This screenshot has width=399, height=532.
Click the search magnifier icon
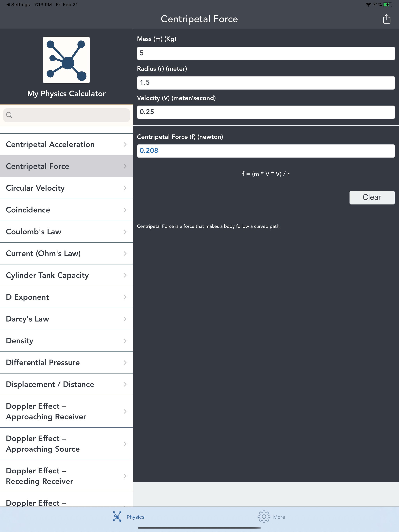click(x=9, y=115)
